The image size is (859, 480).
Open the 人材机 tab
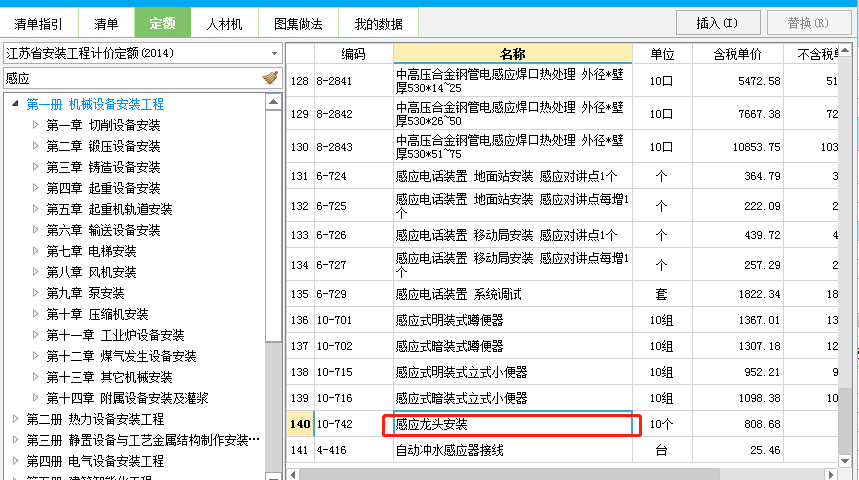[224, 24]
